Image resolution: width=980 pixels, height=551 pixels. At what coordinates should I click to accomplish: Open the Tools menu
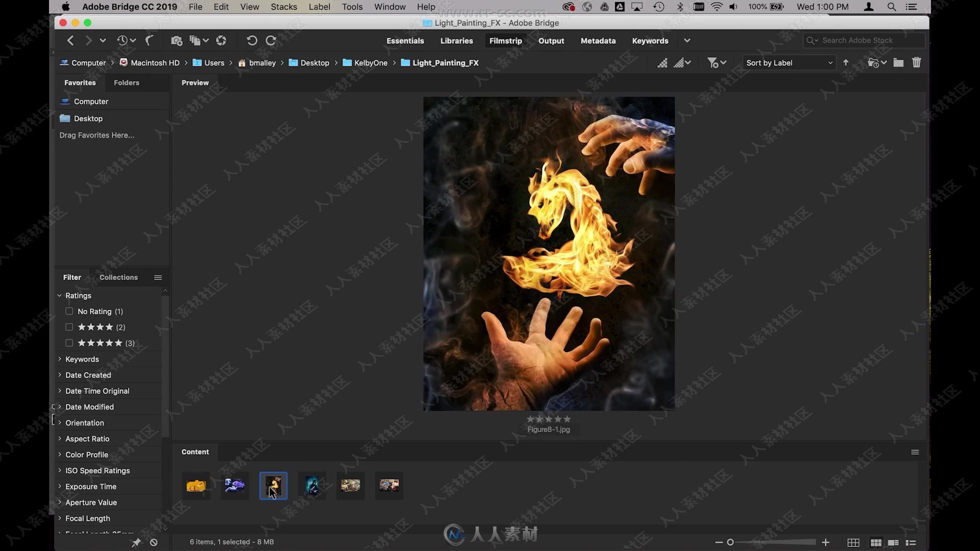[352, 7]
